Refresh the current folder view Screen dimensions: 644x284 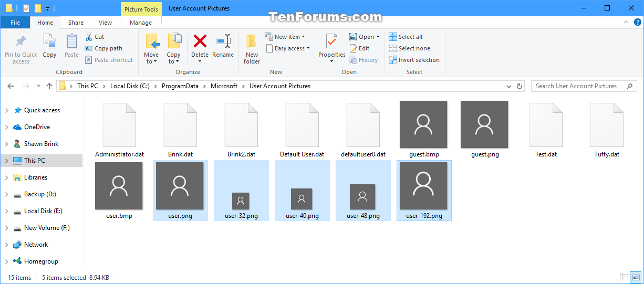520,86
